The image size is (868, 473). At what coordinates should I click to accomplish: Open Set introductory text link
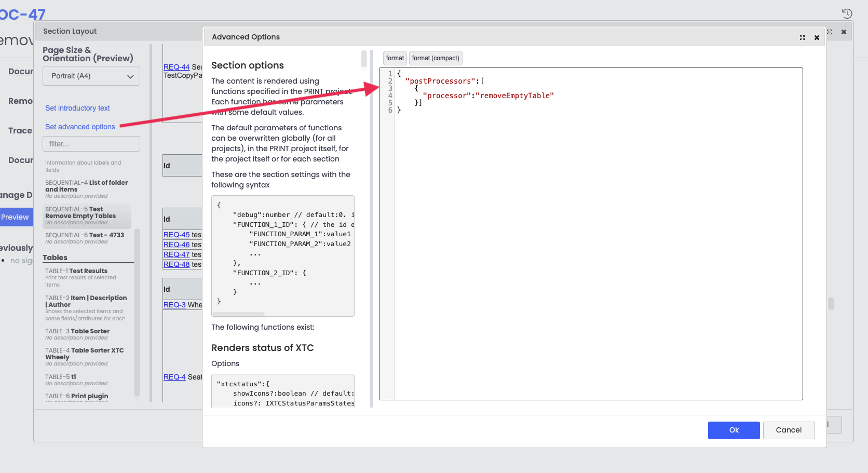[77, 108]
